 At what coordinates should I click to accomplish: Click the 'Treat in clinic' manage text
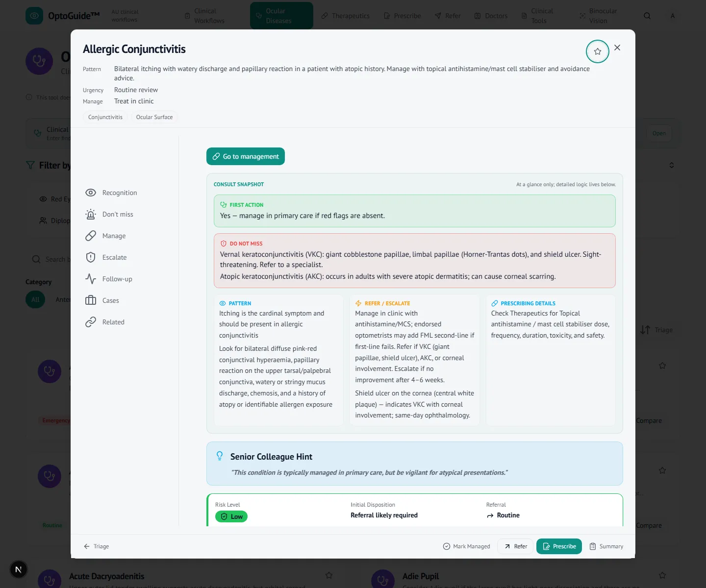134,101
